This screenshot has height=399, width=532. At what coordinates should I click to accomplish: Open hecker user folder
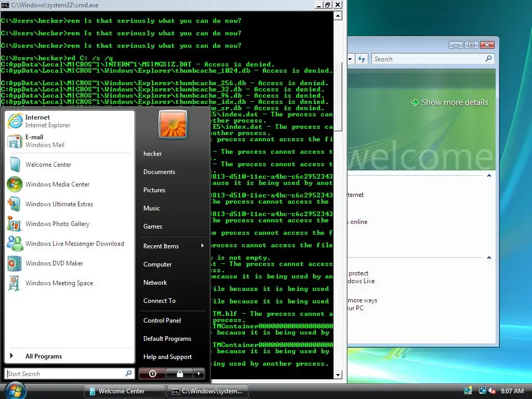coord(153,154)
